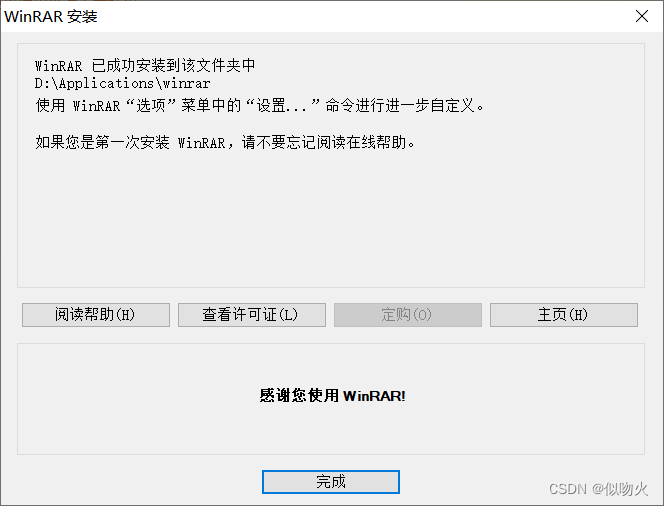This screenshot has height=506, width=664.
Task: Click the quoted "设置..." word in instructions
Action: click(x=282, y=105)
